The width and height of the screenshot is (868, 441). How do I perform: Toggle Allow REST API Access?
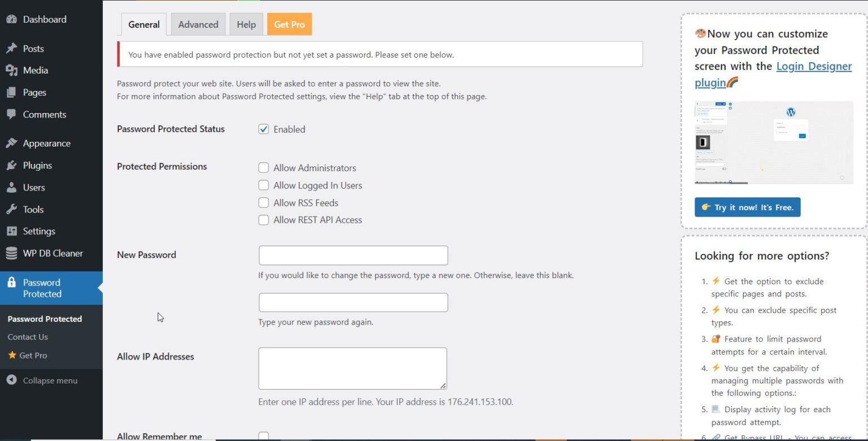(263, 220)
